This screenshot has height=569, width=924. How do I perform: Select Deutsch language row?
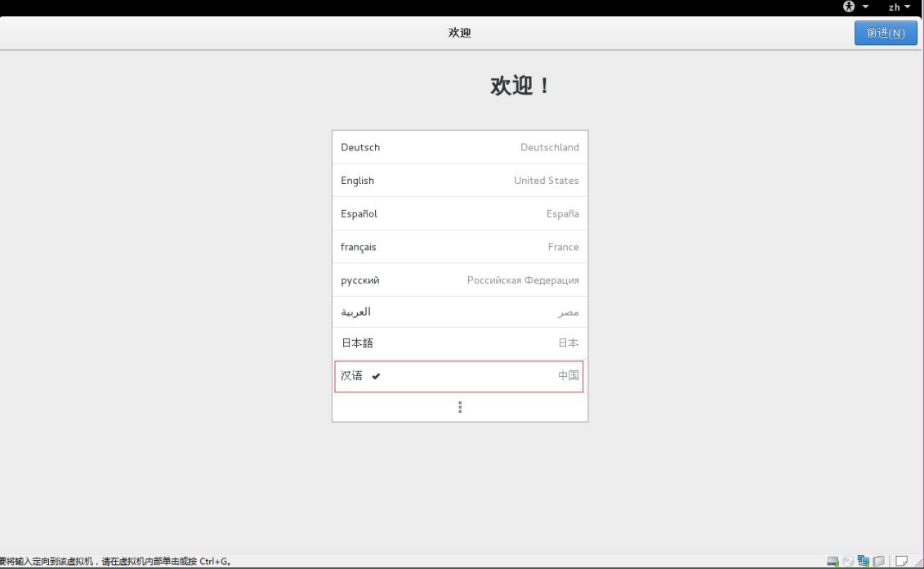pyautogui.click(x=460, y=147)
